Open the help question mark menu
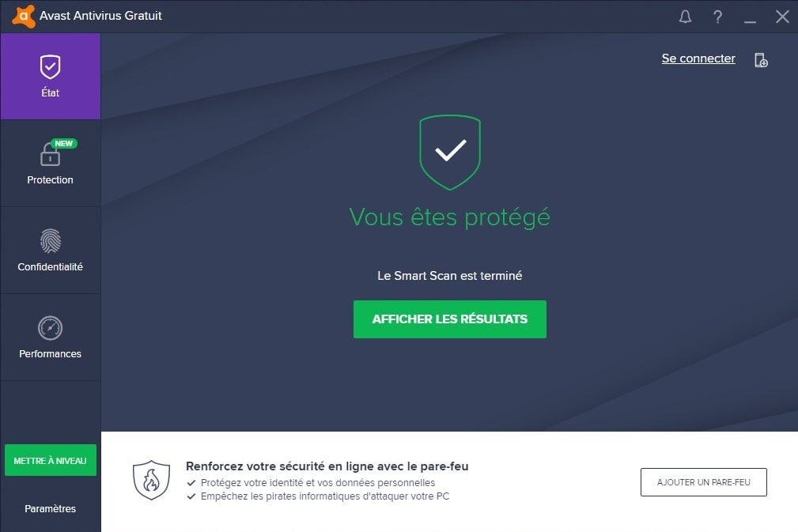 point(717,17)
